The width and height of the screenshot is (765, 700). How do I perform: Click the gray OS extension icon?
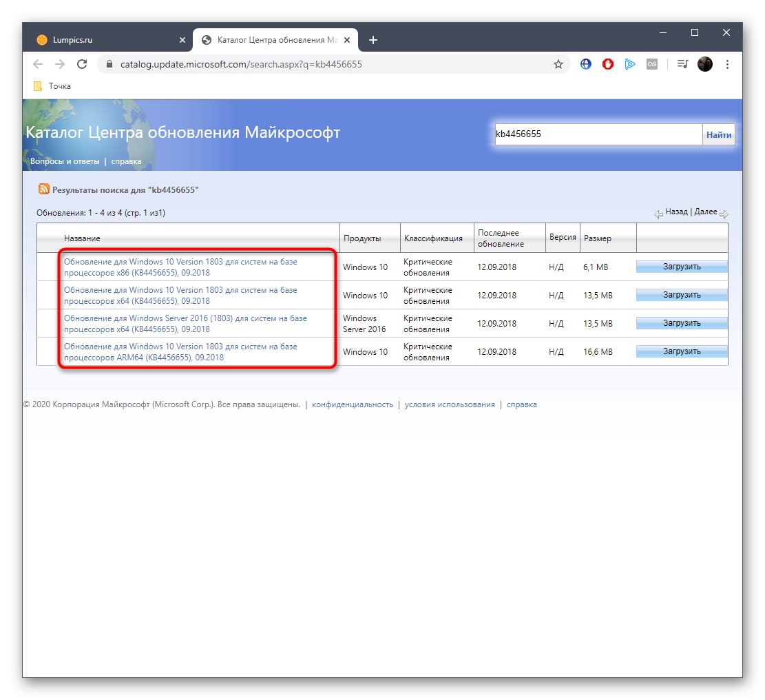652,64
